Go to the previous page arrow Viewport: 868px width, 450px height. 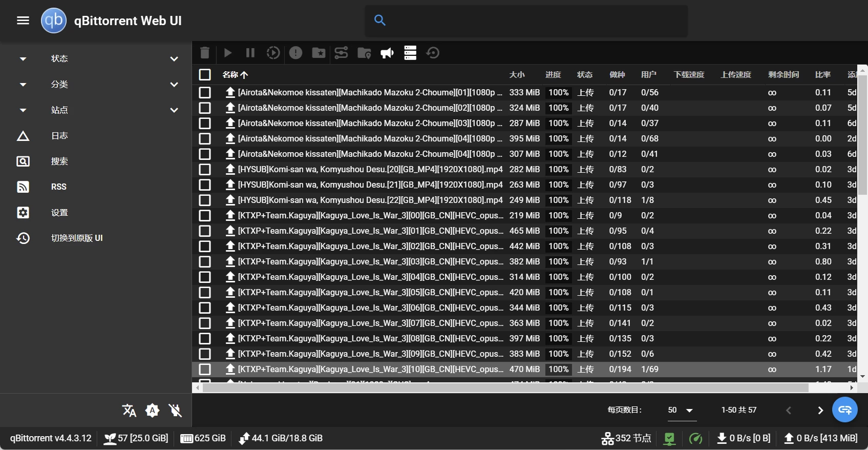789,410
